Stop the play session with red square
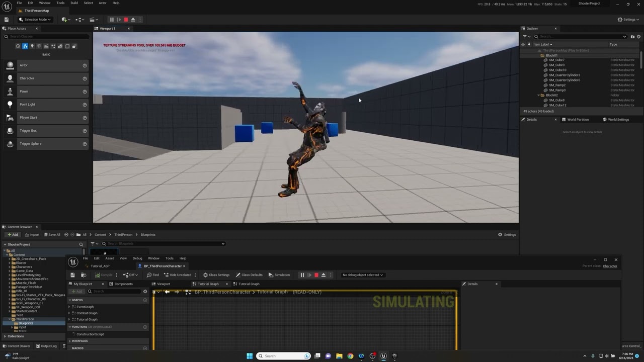The height and width of the screenshot is (362, 644). coord(126,20)
